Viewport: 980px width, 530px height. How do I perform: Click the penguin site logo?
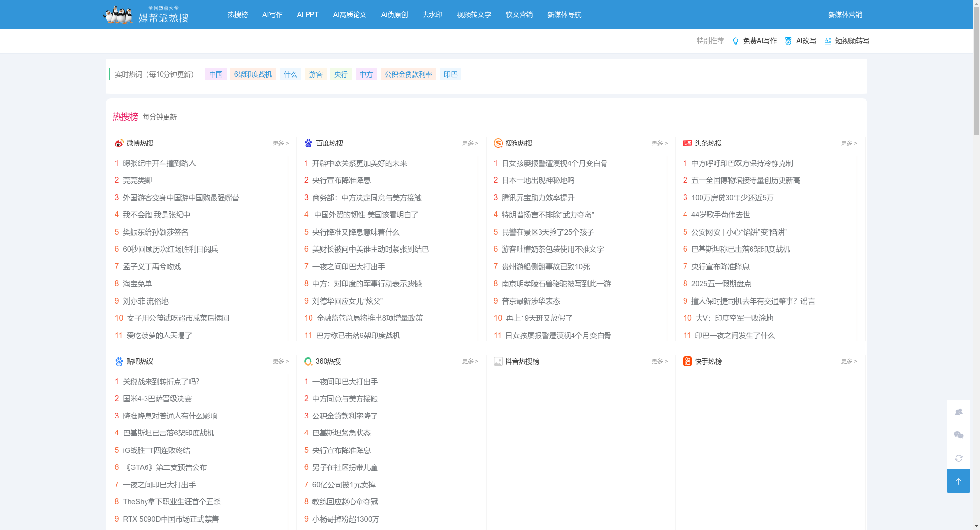[x=118, y=15]
